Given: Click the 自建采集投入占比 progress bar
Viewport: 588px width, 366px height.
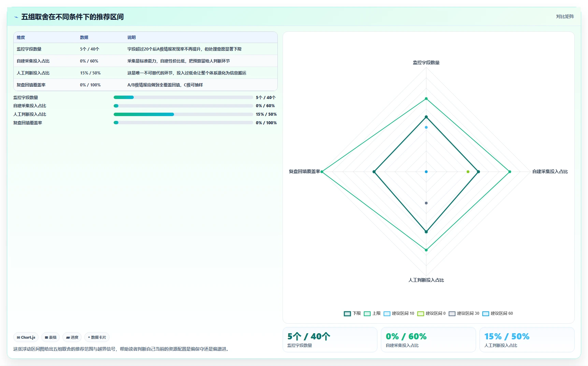Looking at the screenshot, I should [183, 106].
